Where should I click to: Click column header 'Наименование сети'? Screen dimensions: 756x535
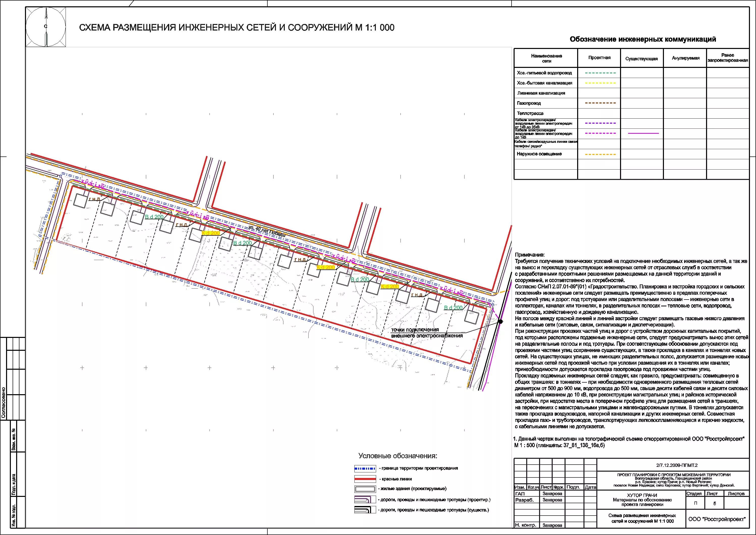(546, 58)
